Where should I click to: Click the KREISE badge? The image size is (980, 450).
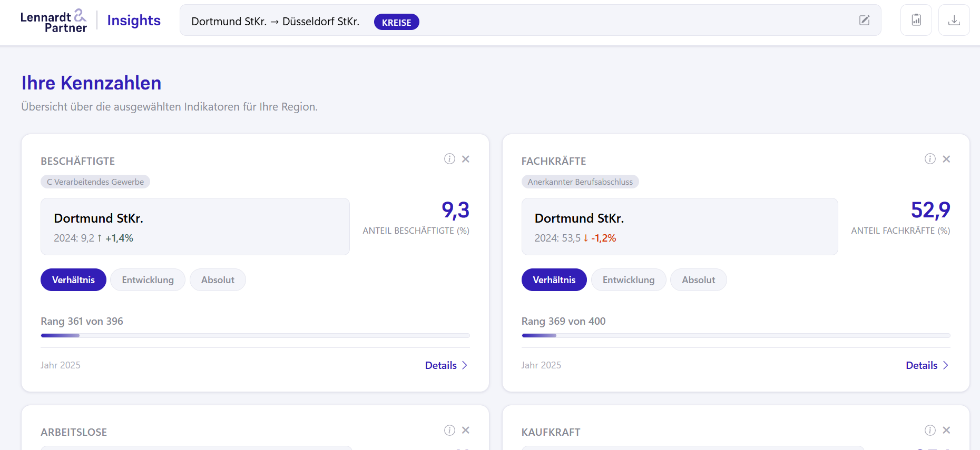click(x=396, y=22)
